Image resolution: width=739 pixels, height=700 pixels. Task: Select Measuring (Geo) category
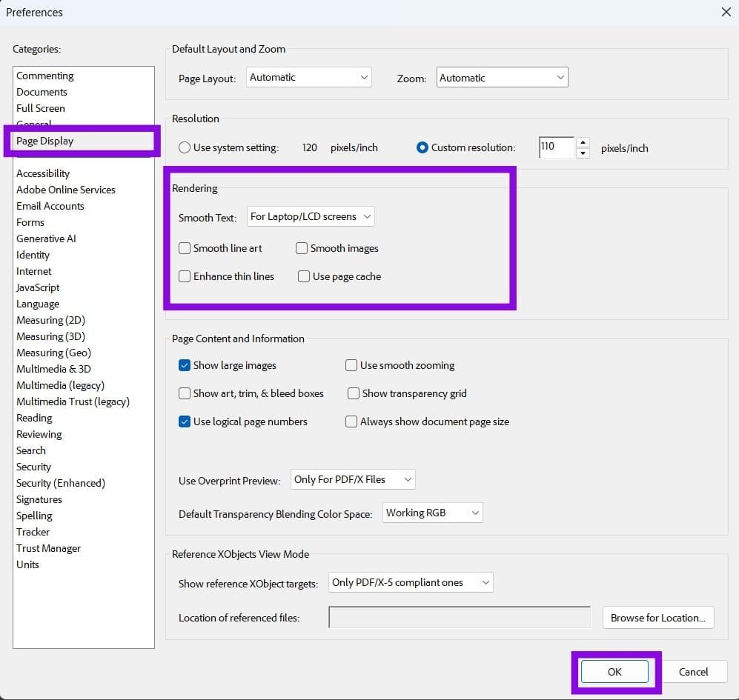point(53,353)
